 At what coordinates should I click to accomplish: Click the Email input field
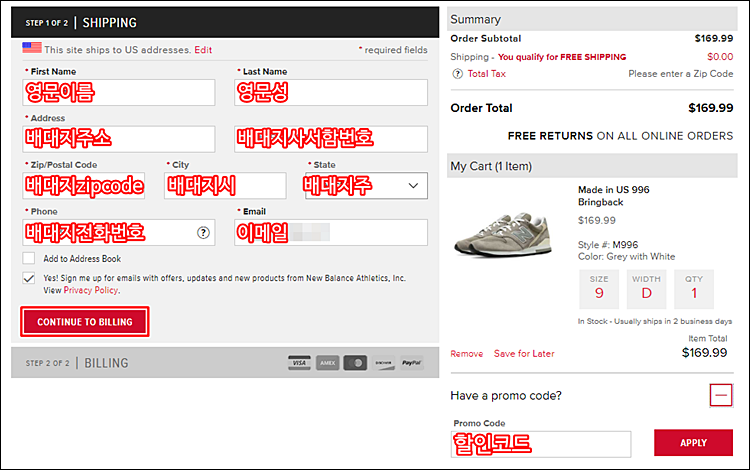[x=331, y=232]
